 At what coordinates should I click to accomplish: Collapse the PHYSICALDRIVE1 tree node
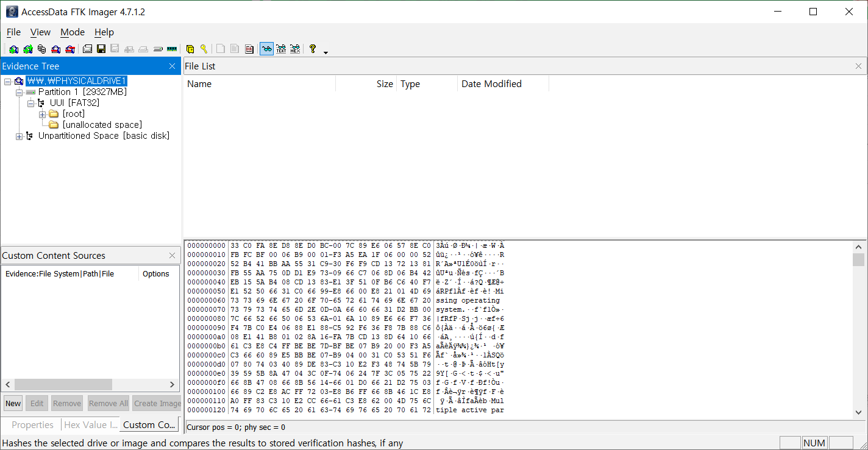pos(8,81)
